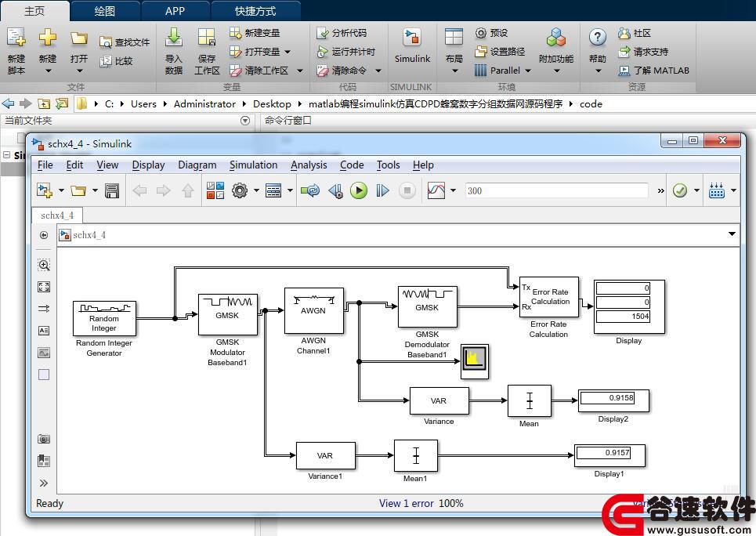Open the Library Browser icon
This screenshot has width=756, height=536.
215,190
